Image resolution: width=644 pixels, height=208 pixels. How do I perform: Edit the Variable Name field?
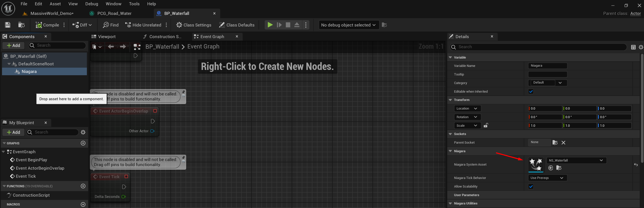(x=548, y=66)
